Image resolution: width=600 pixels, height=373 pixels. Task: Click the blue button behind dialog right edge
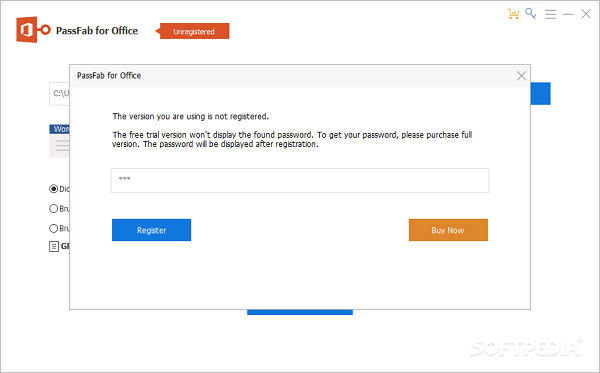point(540,93)
